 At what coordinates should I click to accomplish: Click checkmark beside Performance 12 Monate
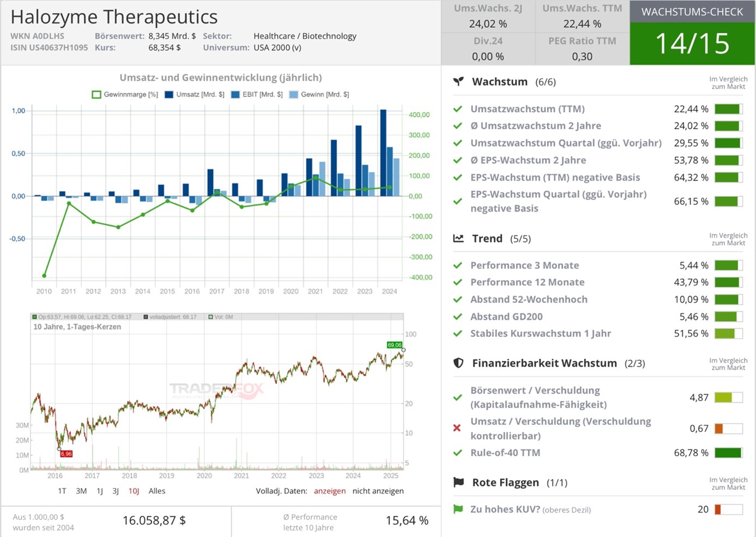coord(458,282)
